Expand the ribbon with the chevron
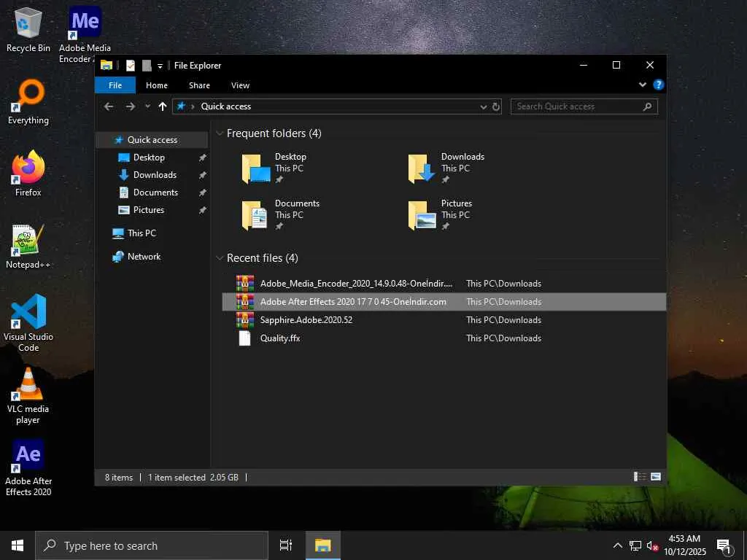The height and width of the screenshot is (560, 747). [x=642, y=85]
